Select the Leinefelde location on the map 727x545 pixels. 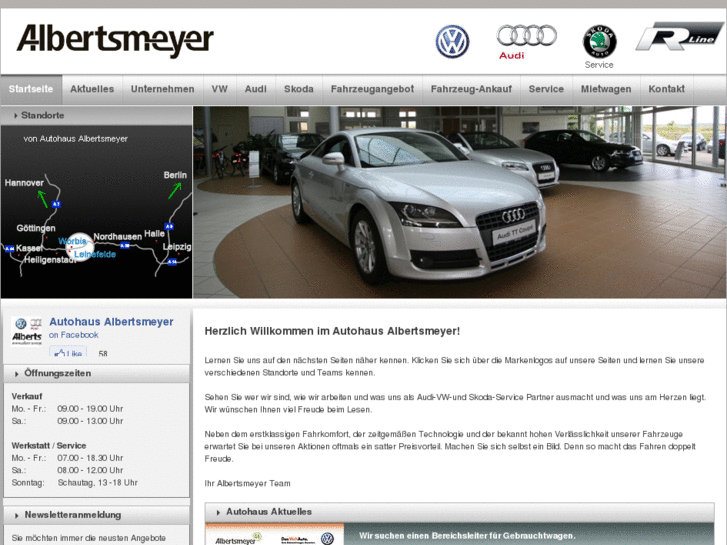point(95,254)
